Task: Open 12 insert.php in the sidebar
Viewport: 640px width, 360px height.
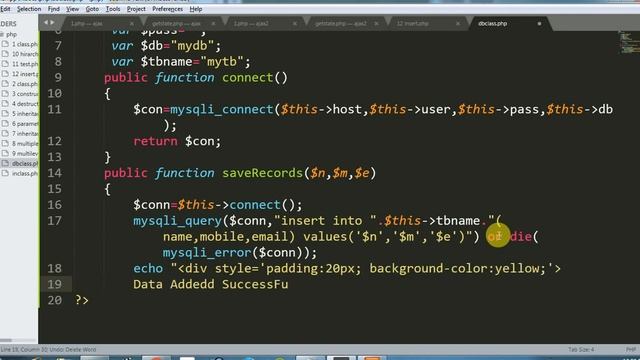Action: click(24, 74)
